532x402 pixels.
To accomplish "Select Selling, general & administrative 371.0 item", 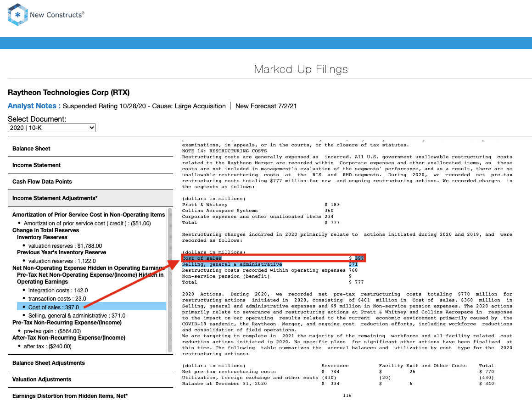I will (77, 315).
